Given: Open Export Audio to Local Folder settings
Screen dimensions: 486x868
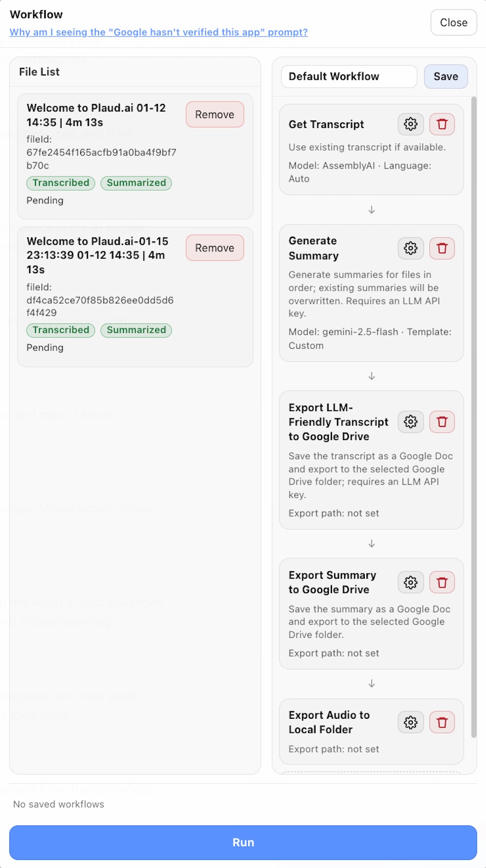Looking at the screenshot, I should click(411, 723).
